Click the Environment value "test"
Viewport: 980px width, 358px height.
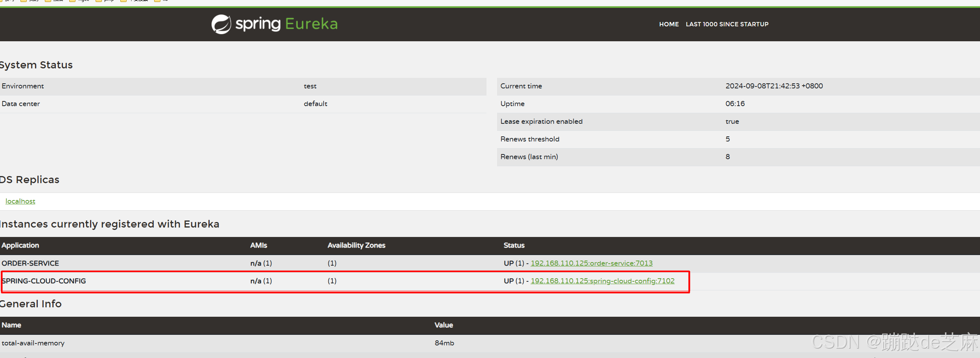coord(310,86)
